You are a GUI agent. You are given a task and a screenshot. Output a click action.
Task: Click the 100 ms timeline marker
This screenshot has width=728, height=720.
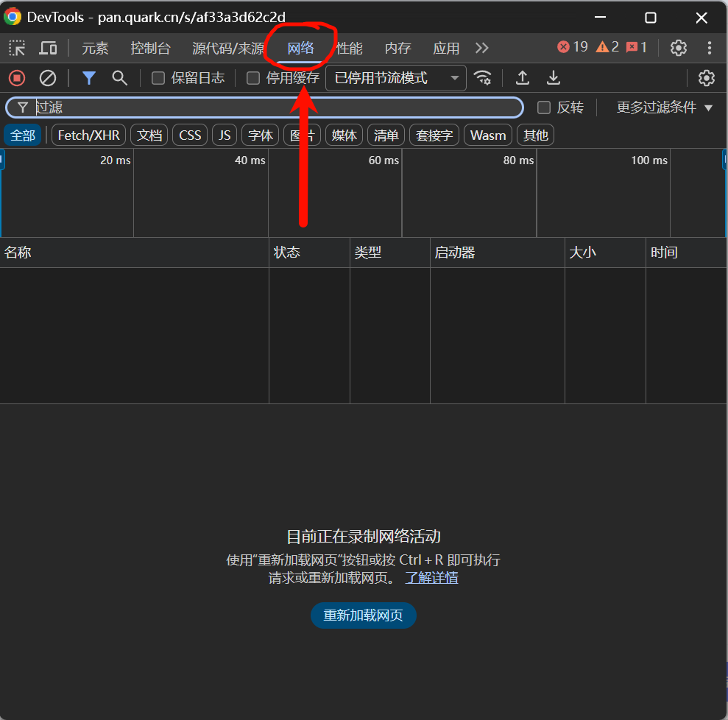point(649,160)
